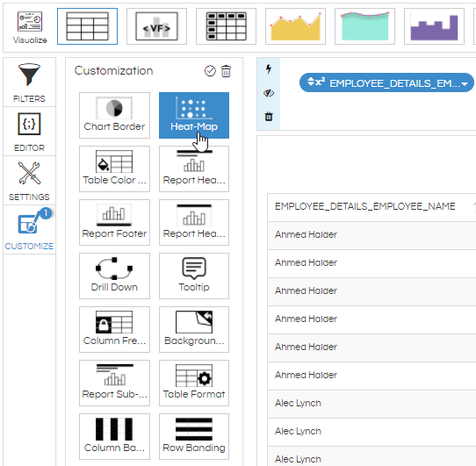Screen dimensions: 476x466
Task: Select the Table Format option
Action: (194, 383)
